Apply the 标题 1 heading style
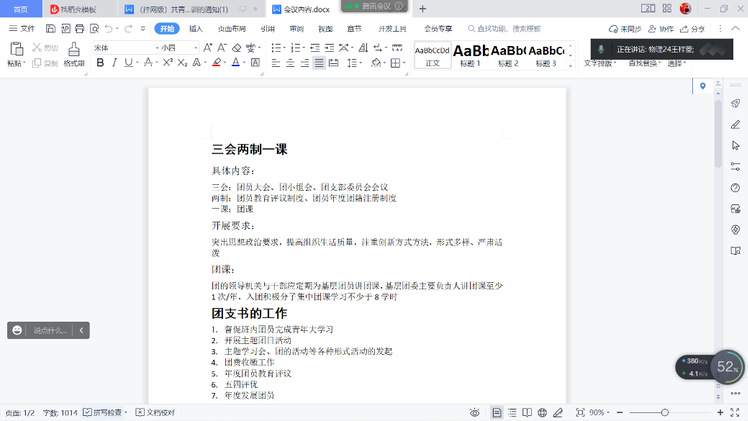Image resolution: width=748 pixels, height=421 pixels. [x=470, y=54]
